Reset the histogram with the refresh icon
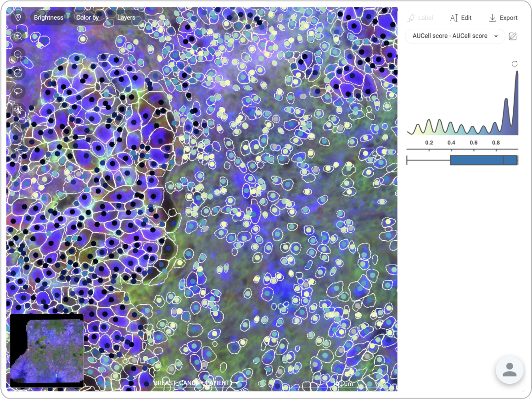 tap(515, 64)
